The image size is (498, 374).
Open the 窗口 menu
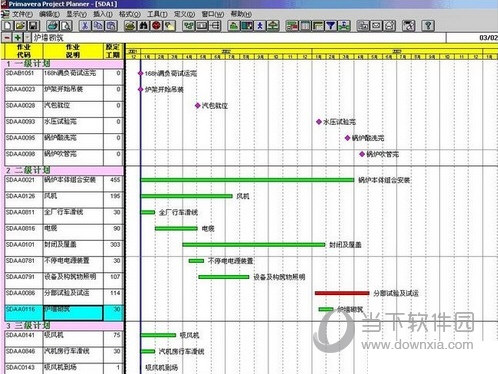(212, 14)
